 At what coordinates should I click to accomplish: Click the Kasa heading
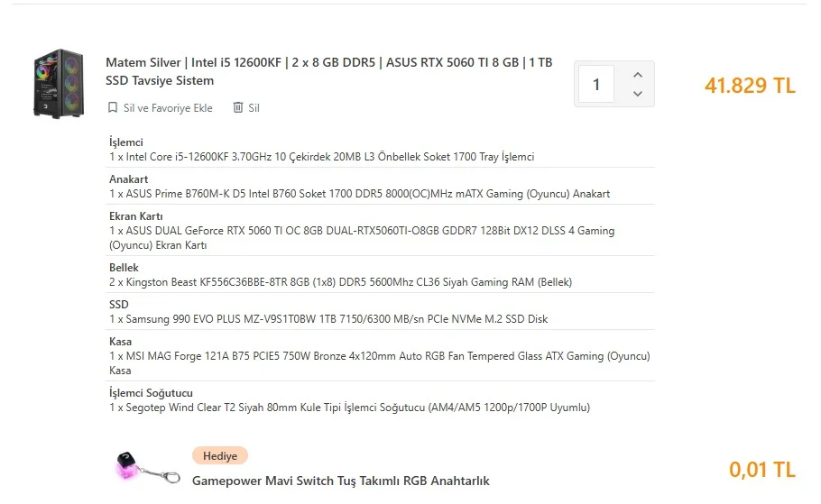click(120, 341)
